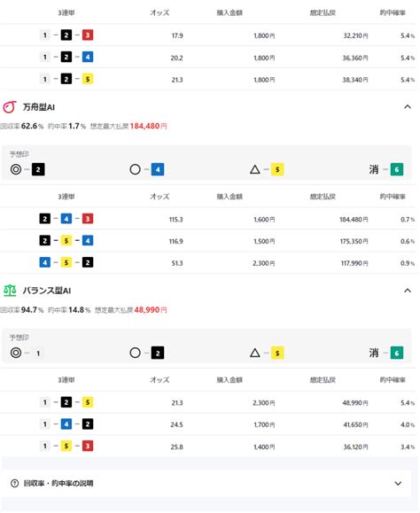This screenshot has height=513, width=420.
Task: Click the オッズ column header in 万舟型AI table
Action: click(x=159, y=197)
